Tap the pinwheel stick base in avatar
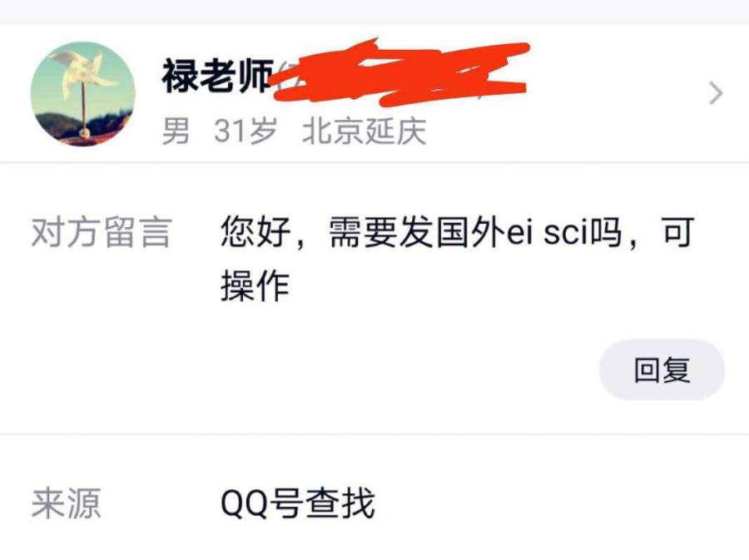This screenshot has height=560, width=749. click(x=85, y=133)
